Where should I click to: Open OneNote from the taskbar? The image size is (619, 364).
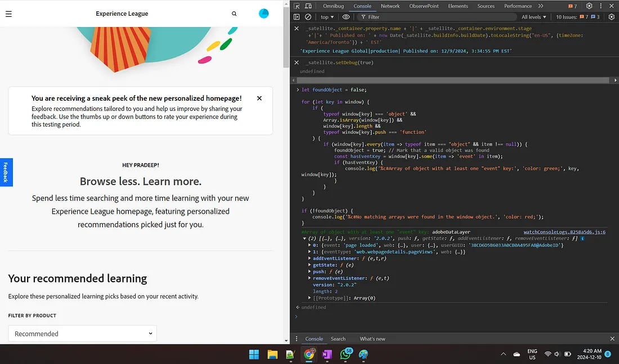pyautogui.click(x=328, y=354)
